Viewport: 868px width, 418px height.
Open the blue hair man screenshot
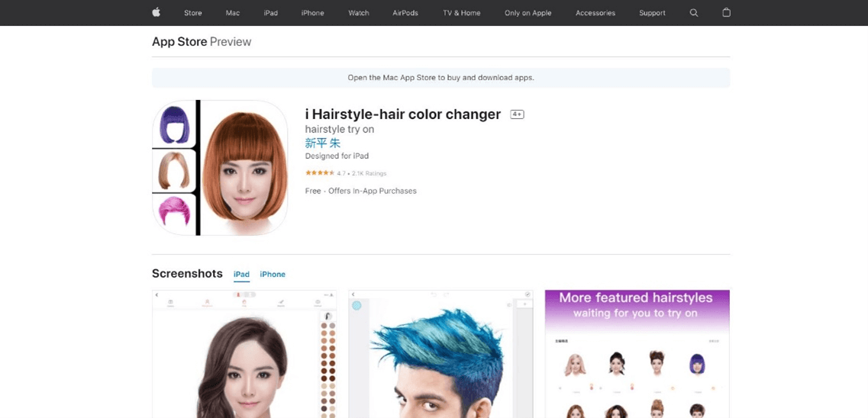tap(440, 354)
